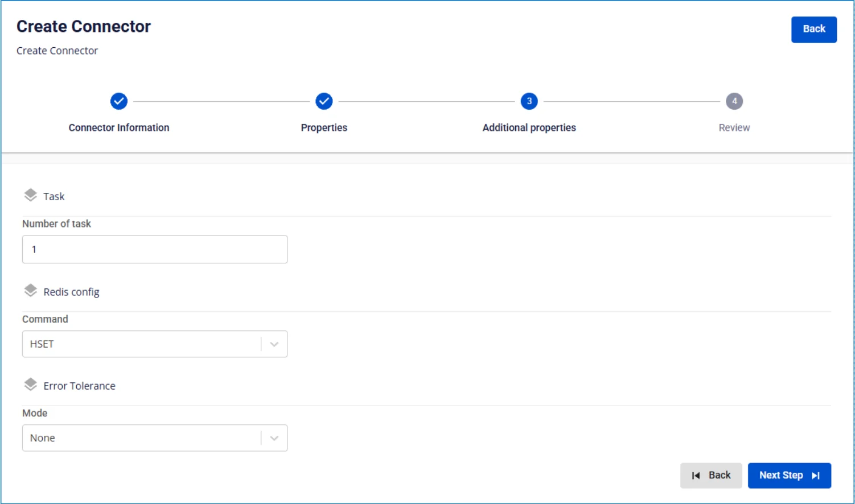Expand the Mode dropdown chevron arrow
This screenshot has height=504, width=855.
tap(274, 438)
